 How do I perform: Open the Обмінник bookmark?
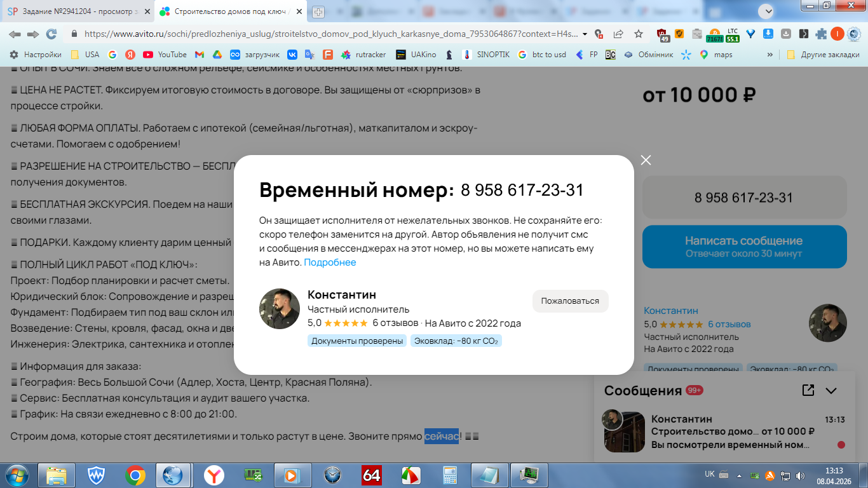649,55
